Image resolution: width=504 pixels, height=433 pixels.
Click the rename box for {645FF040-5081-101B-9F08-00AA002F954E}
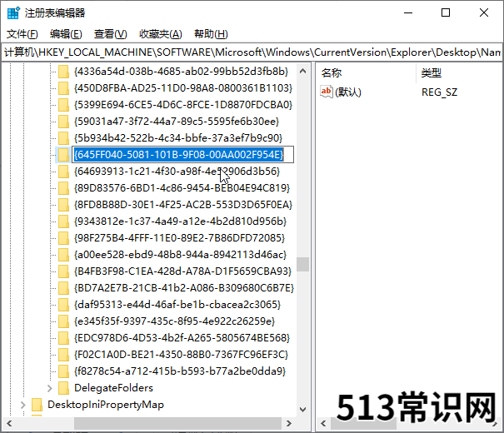click(x=182, y=155)
